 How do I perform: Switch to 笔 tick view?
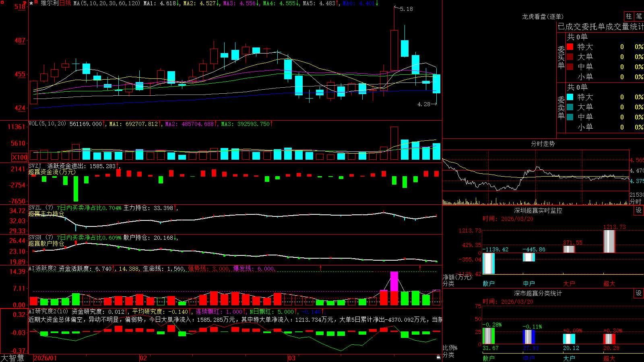point(639,16)
